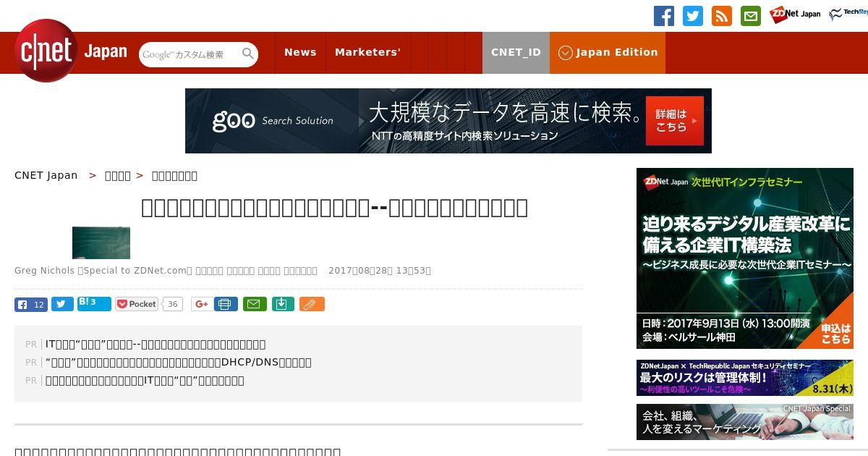Open first PR link starting with IT
Viewport: 868px width, 456px height.
(156, 344)
